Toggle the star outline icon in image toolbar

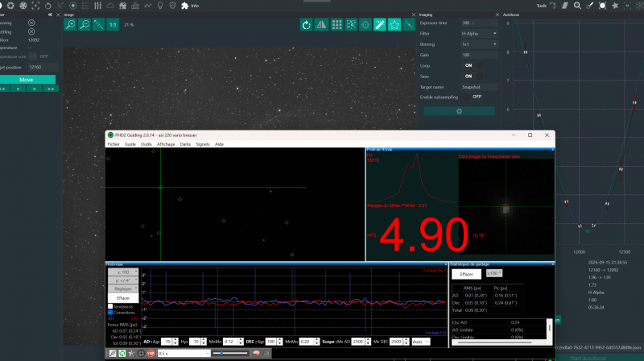pos(394,25)
